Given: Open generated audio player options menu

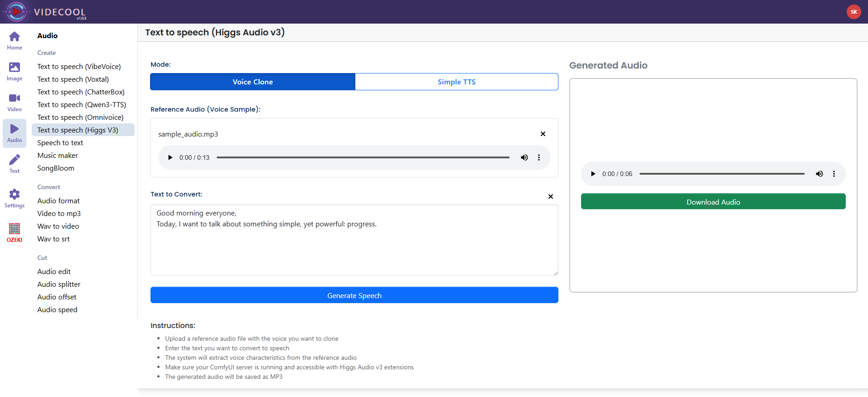Looking at the screenshot, I should [834, 174].
